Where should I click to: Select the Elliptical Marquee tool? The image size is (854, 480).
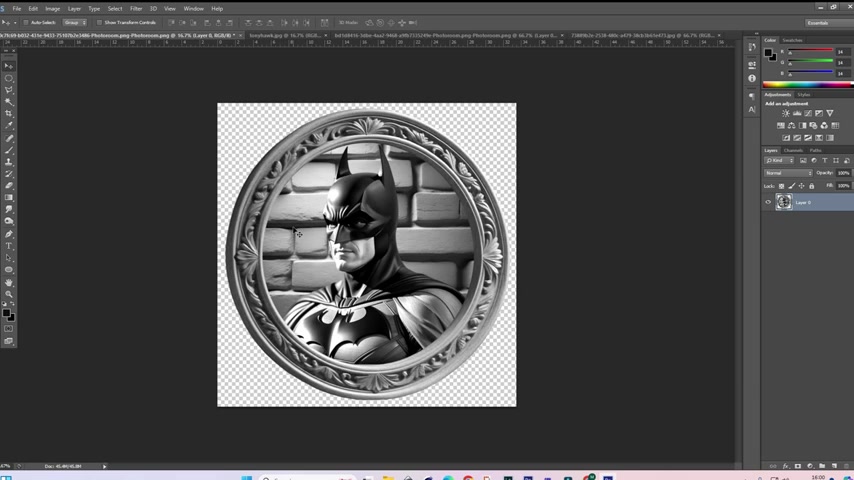9,78
